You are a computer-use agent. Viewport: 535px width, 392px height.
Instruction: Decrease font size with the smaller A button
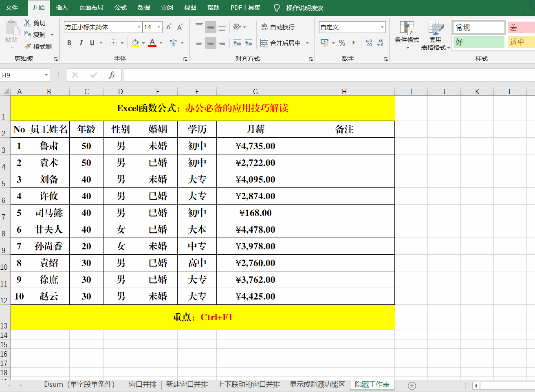coord(180,27)
